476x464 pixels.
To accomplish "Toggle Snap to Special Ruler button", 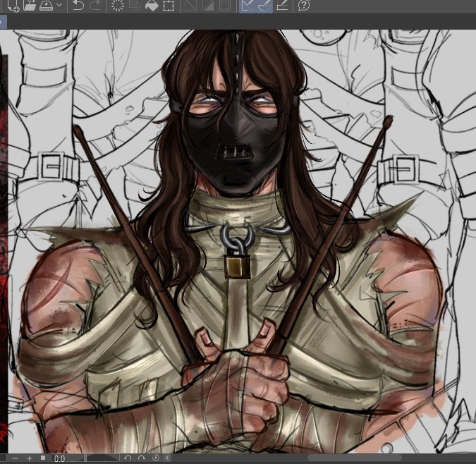I will click(264, 6).
